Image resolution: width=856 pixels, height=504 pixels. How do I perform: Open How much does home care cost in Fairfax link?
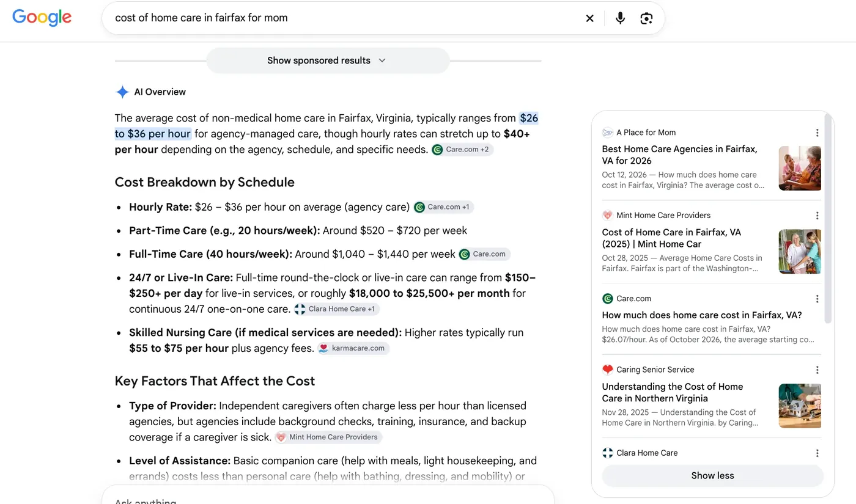[x=702, y=315]
